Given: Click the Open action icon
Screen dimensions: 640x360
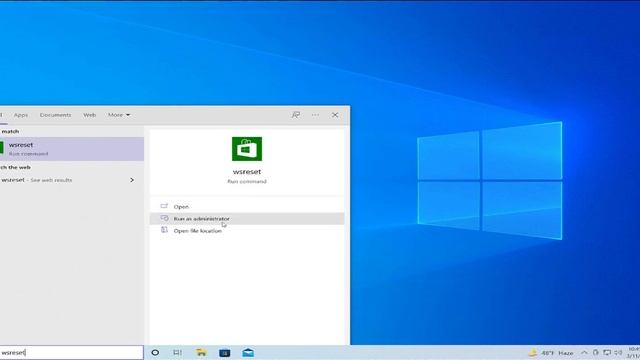Looking at the screenshot, I should 164,206.
